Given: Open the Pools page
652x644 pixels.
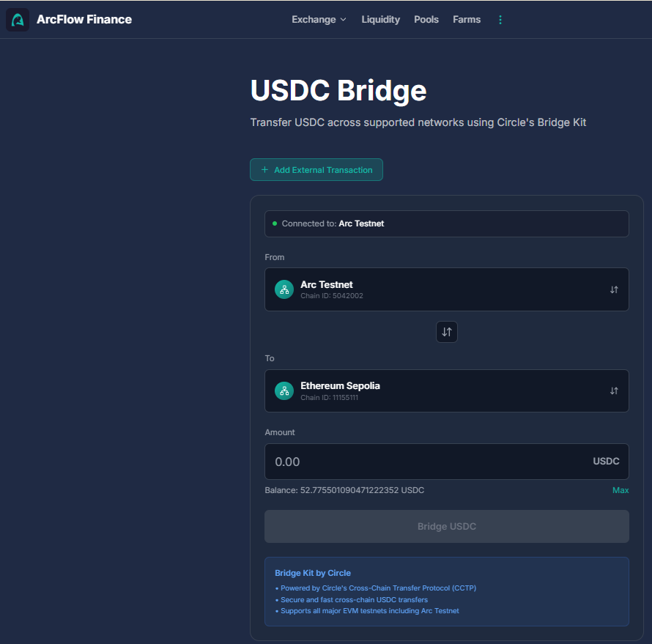Looking at the screenshot, I should pyautogui.click(x=426, y=20).
